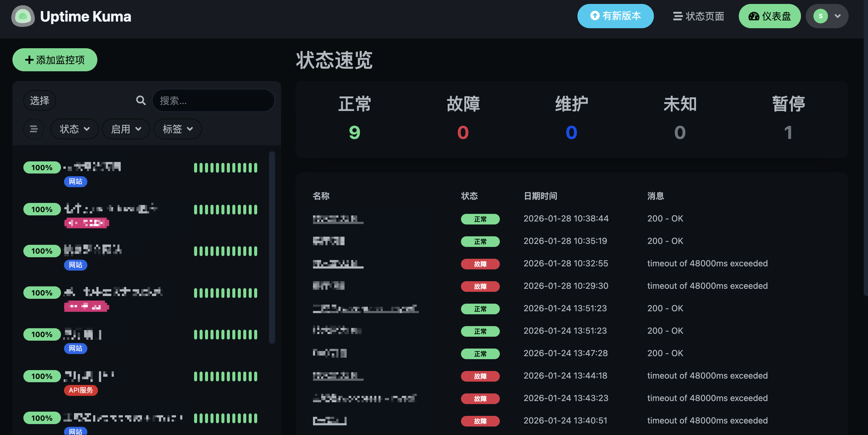Toggle 选择 selection mode
Image resolution: width=868 pixels, height=435 pixels.
(x=39, y=100)
